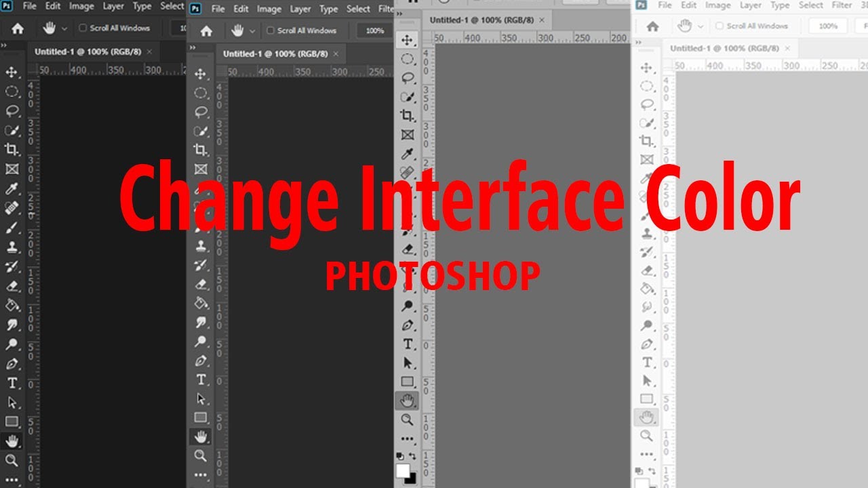Choose Dodge tool in dark gray theme toolbar
Image resolution: width=868 pixels, height=488 pixels.
(201, 342)
